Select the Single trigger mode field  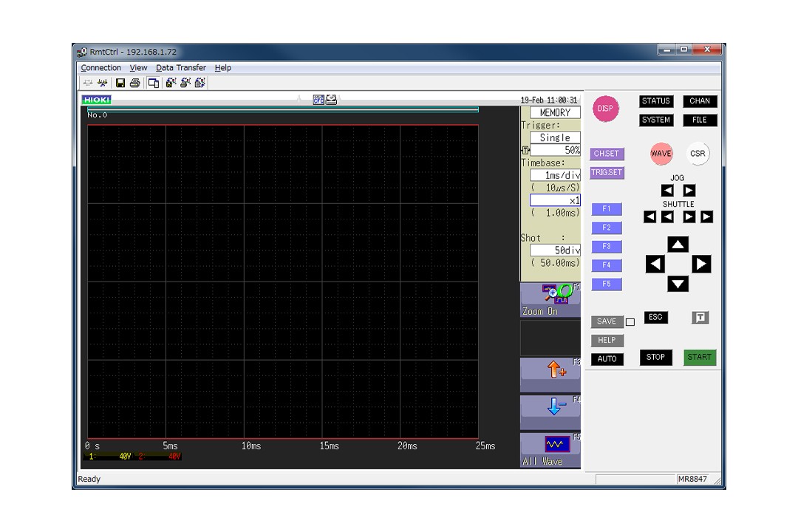tap(555, 137)
